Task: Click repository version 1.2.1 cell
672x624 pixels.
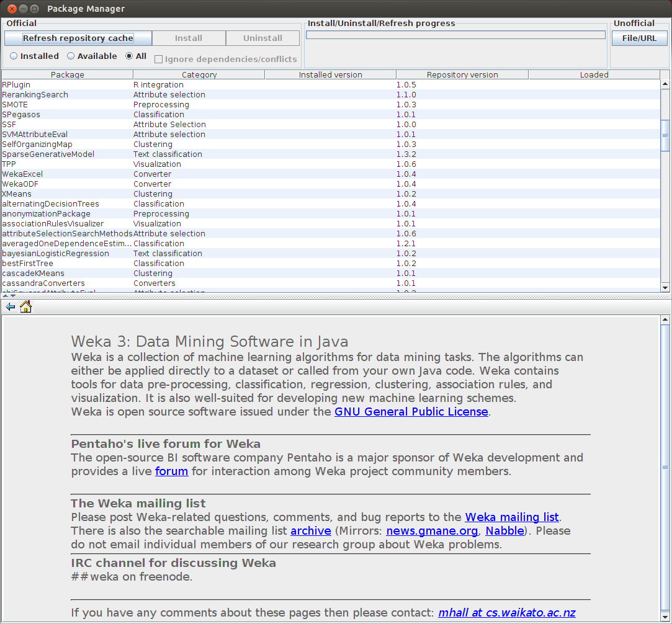Action: point(462,243)
